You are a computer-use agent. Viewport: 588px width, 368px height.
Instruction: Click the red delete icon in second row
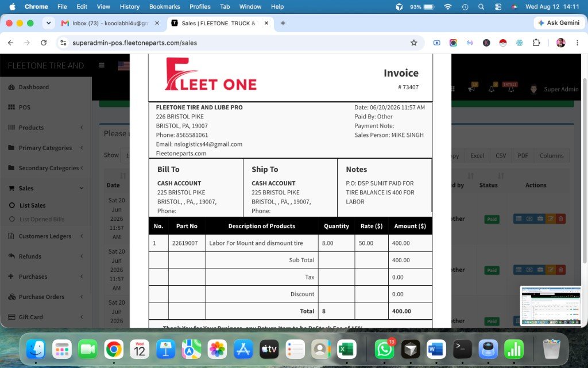click(x=560, y=270)
